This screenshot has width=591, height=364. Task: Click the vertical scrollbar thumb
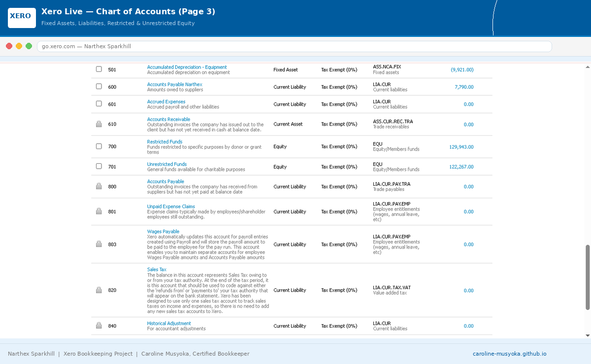(588, 277)
